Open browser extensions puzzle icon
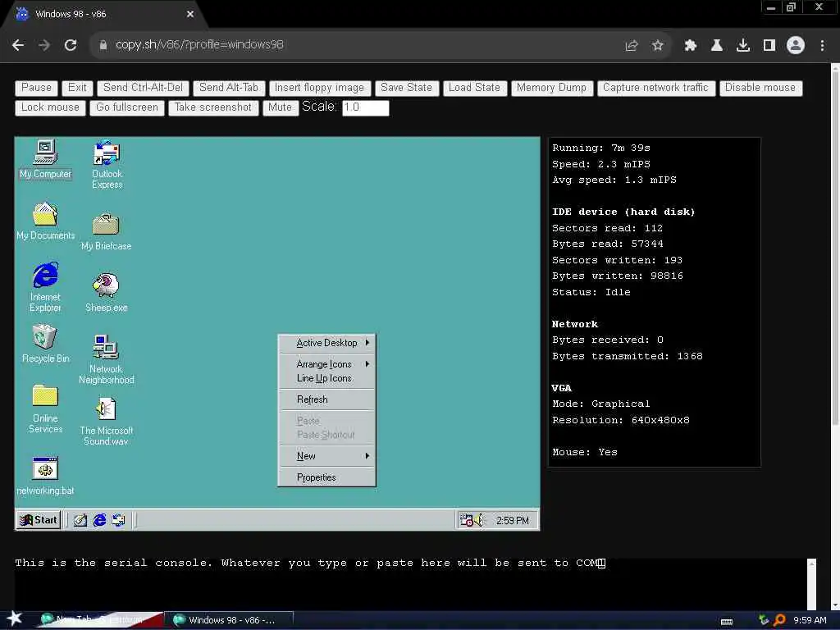Screen dimensions: 840x630 click(690, 46)
